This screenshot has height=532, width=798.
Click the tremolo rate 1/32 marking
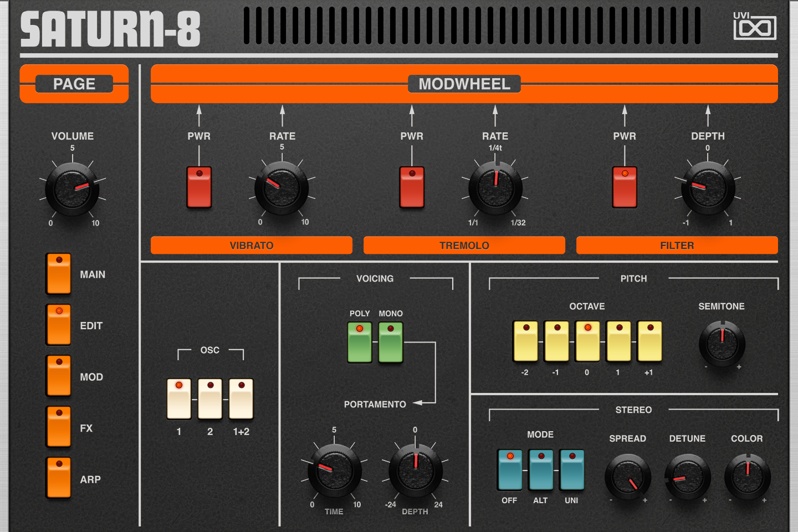pyautogui.click(x=518, y=223)
